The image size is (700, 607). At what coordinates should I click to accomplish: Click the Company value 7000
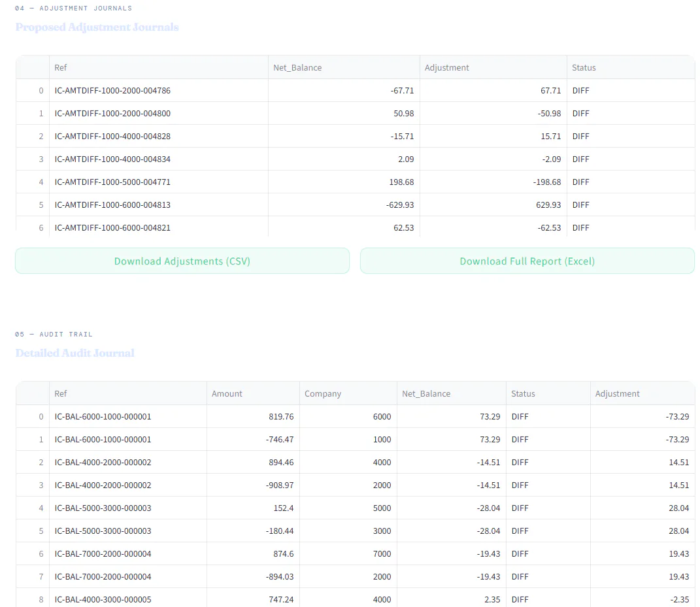(348, 553)
